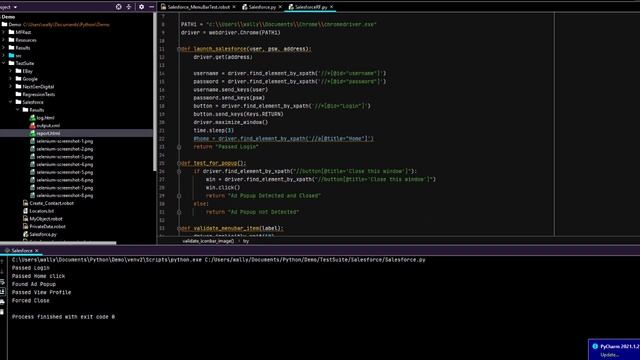
Task: Click the Project panel vertical scrollbar
Action: [x=155, y=92]
